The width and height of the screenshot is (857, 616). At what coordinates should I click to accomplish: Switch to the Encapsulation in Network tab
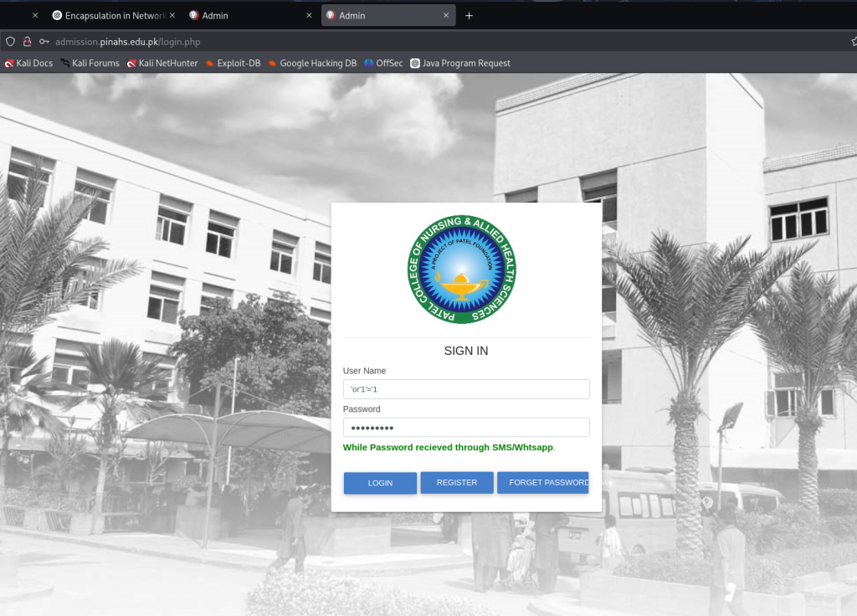[x=114, y=16]
